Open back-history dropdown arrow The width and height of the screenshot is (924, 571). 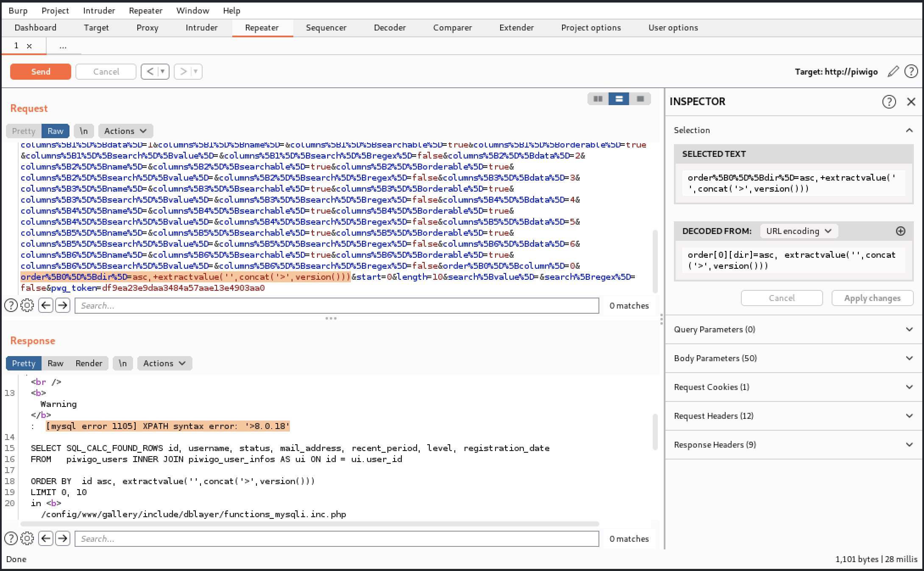click(x=162, y=72)
